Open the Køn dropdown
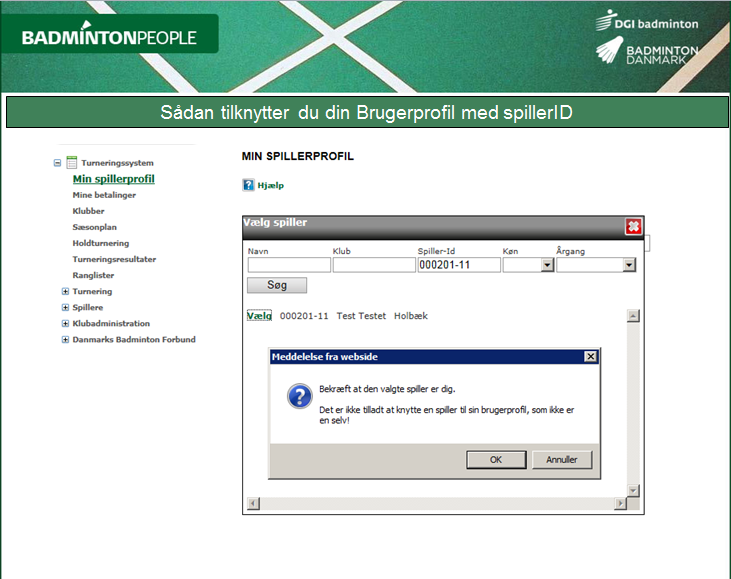 pos(547,265)
